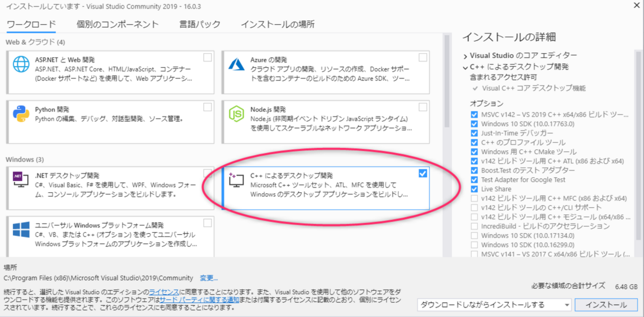The height and width of the screenshot is (317, 644).
Task: Open the ダウンロードしながらインストールする dropdown
Action: 494,305
